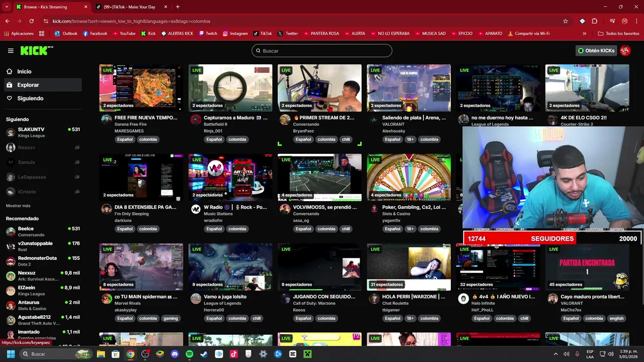Expand the bookmarks overflow chevron
This screenshot has height=362, width=644.
[x=584, y=34]
